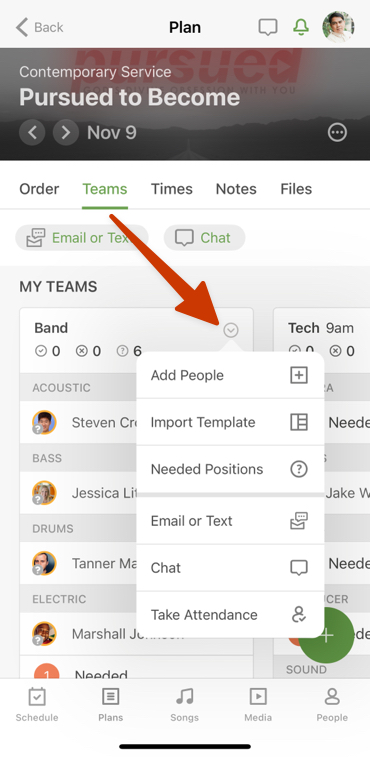370x757 pixels.
Task: Open Schedule in the bottom navigation
Action: pos(37,704)
